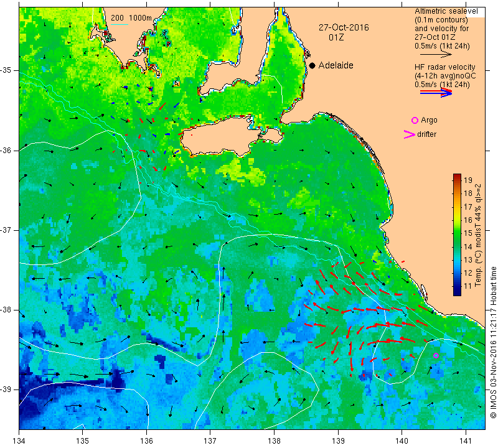Image resolution: width=498 pixels, height=448 pixels.
Task: Click the 'drifter' legend text
Action: pos(426,134)
